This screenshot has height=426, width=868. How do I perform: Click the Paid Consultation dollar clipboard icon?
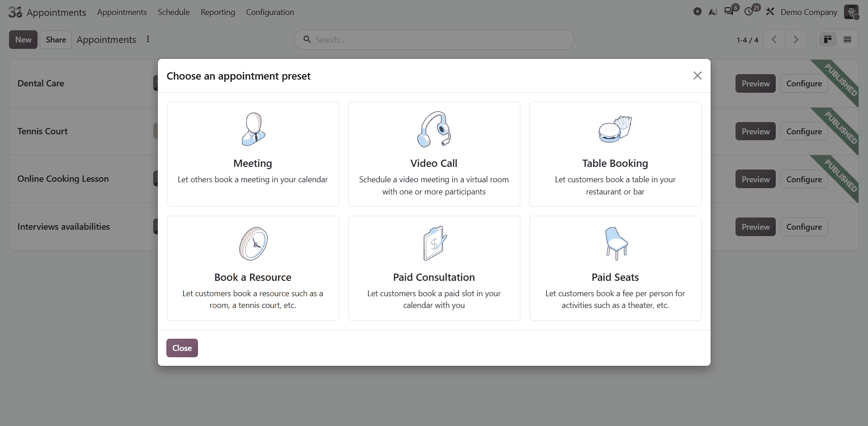pos(434,243)
